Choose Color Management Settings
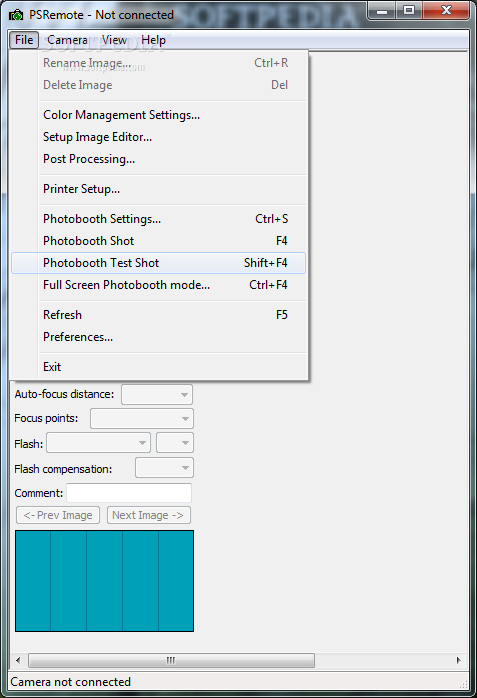477x698 pixels. point(158,115)
